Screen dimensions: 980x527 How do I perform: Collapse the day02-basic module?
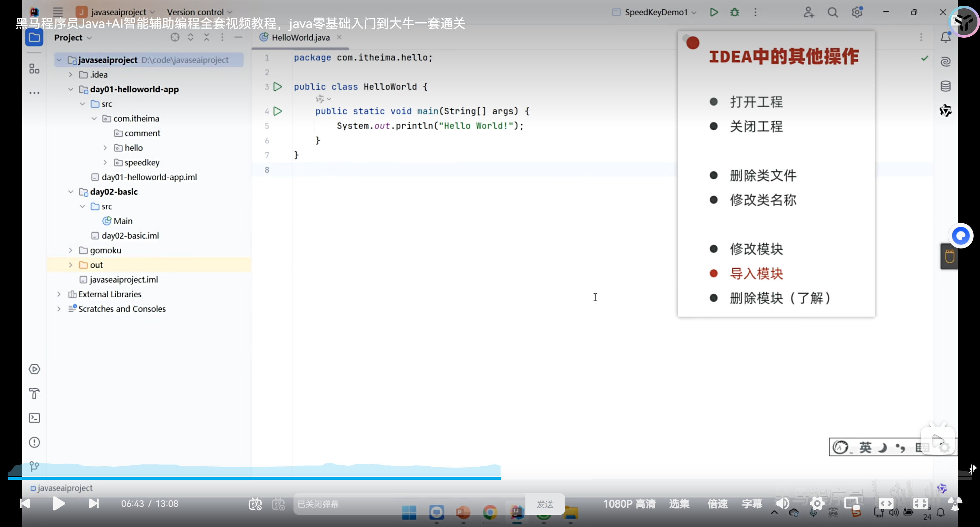pos(71,192)
